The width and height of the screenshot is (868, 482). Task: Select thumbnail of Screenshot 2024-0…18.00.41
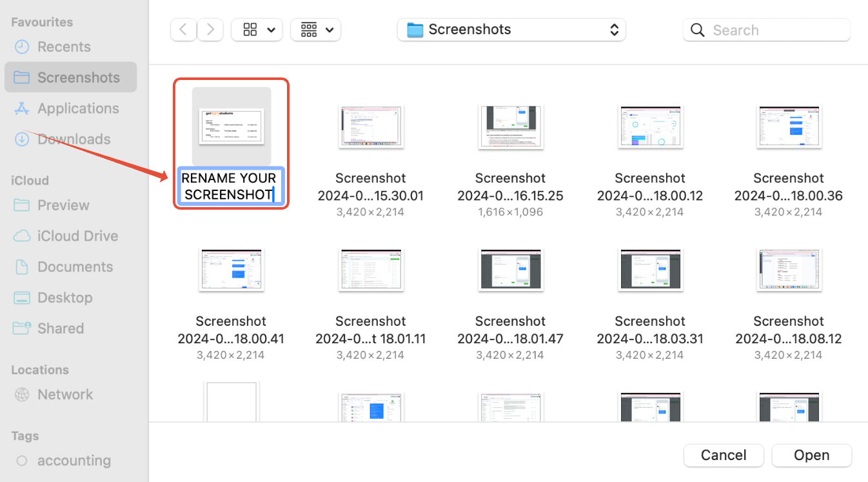pyautogui.click(x=232, y=269)
